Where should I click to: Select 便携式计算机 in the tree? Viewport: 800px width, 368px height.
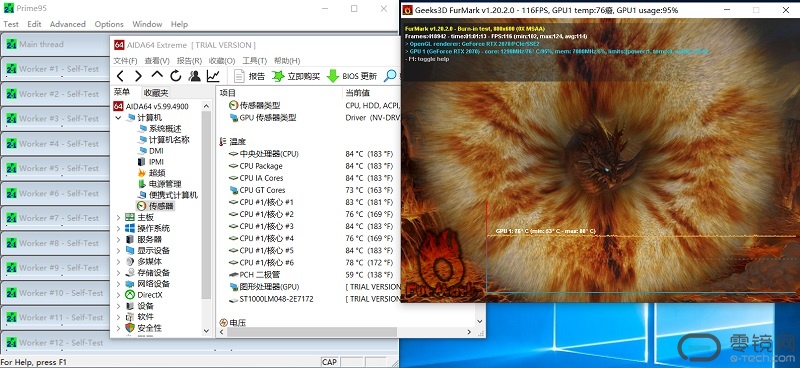pyautogui.click(x=167, y=195)
